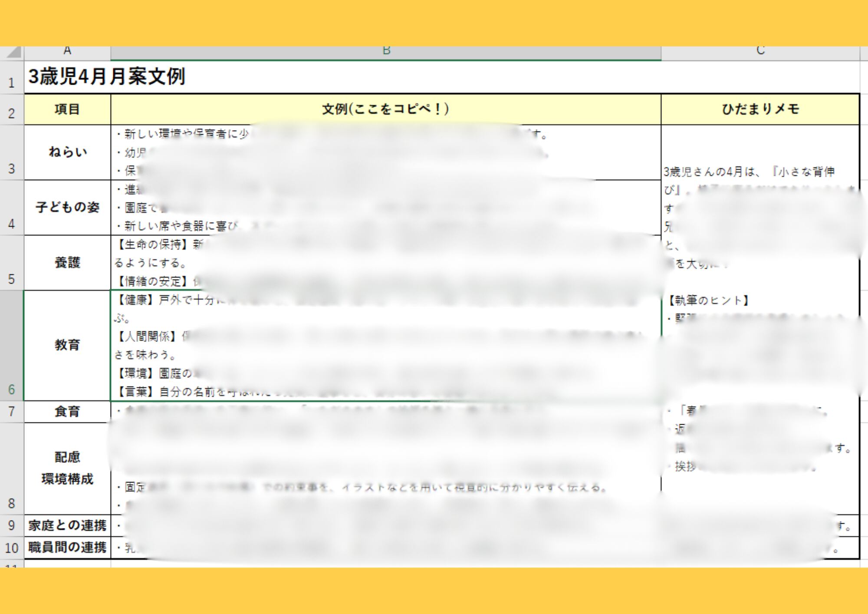868x614 pixels.
Task: Click the select-all corner triangle
Action: pyautogui.click(x=13, y=53)
